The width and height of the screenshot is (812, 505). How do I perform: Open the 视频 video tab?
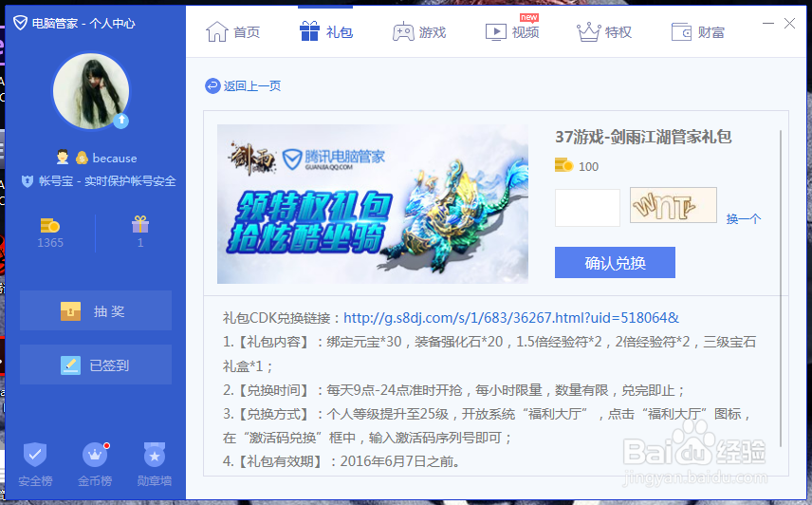pyautogui.click(x=512, y=32)
